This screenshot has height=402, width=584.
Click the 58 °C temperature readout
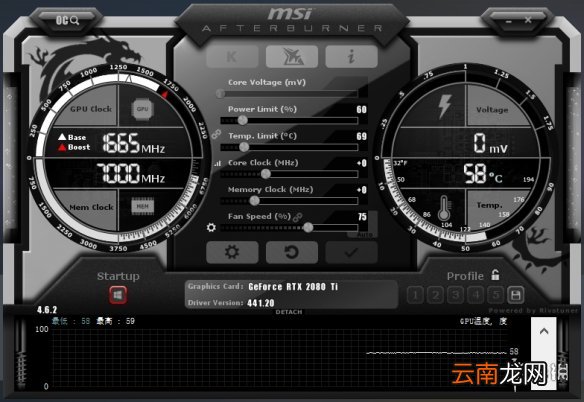(483, 174)
